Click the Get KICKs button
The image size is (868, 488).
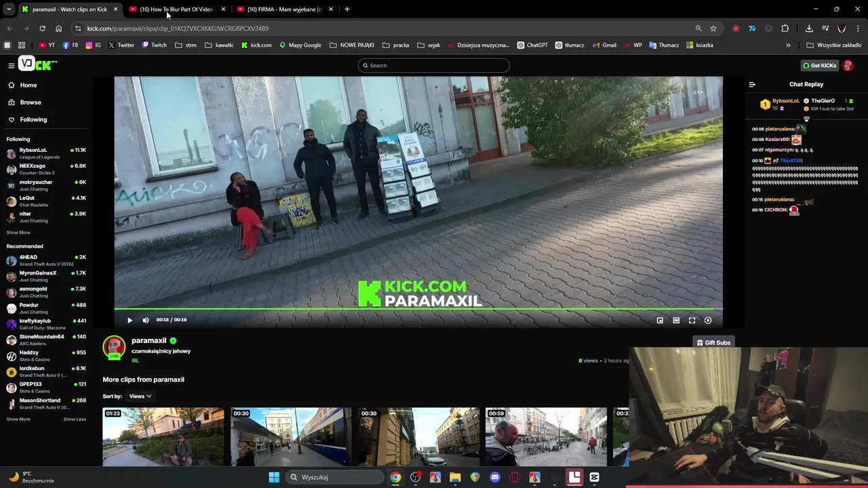click(x=819, y=65)
